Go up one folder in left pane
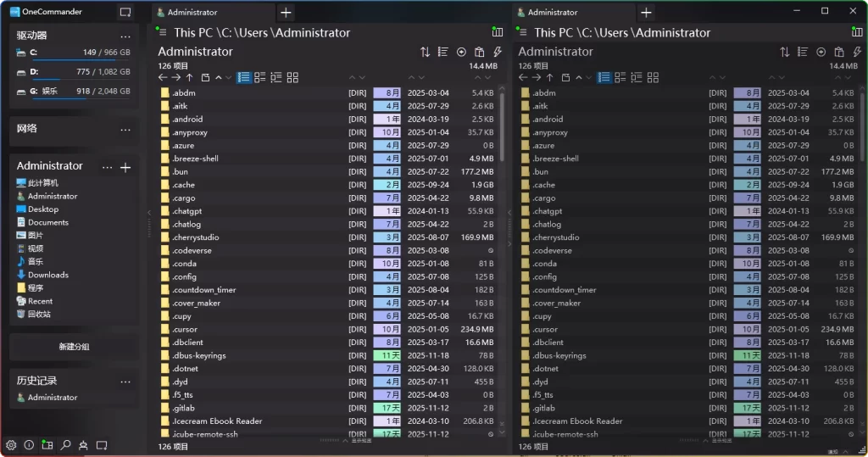Screen dimensions: 868x457 pos(189,77)
